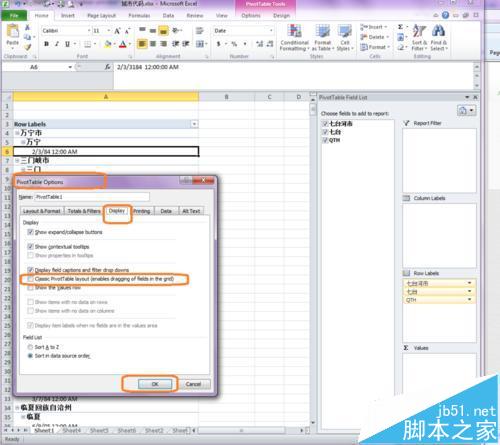Screen dimensions: 500x445
Task: Switch to the Display tab
Action: pyautogui.click(x=117, y=211)
